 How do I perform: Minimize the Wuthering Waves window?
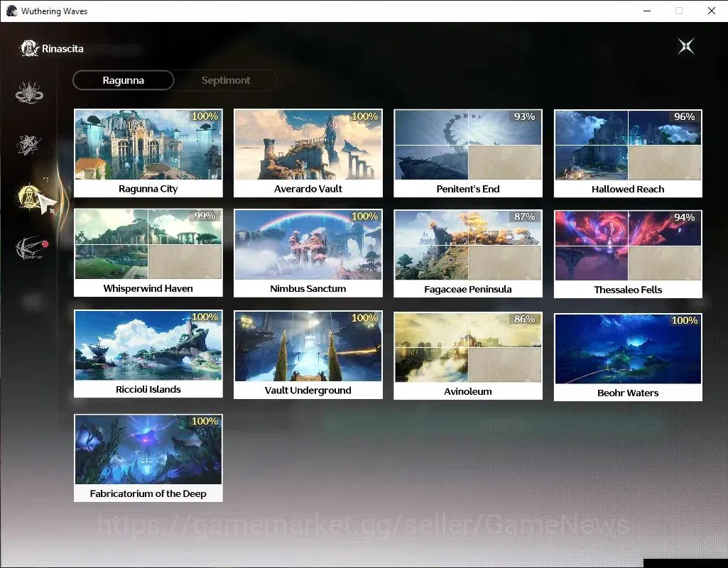tap(647, 11)
